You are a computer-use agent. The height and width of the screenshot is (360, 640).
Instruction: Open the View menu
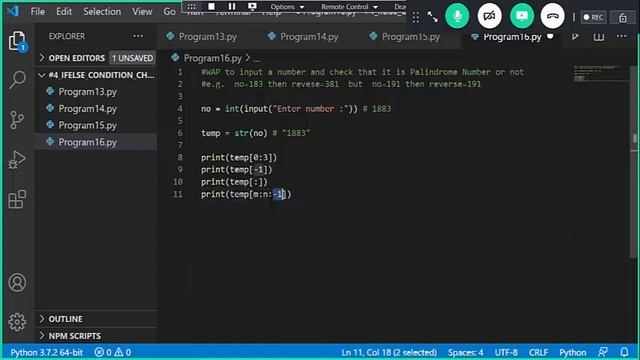[142, 11]
